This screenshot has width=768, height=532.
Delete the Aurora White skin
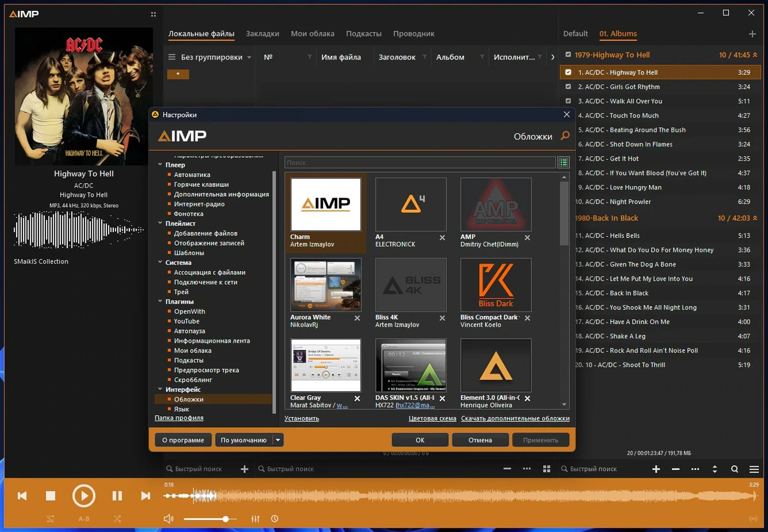[357, 318]
